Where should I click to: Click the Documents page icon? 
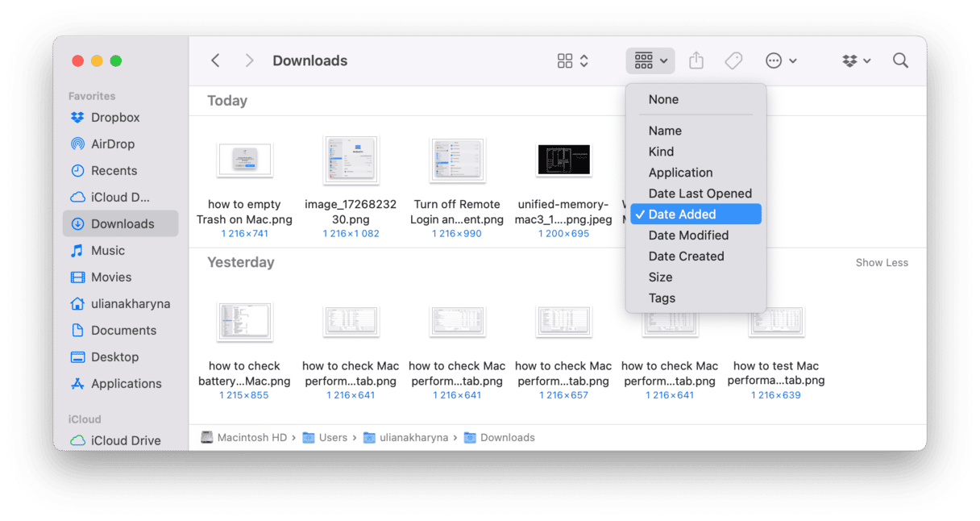coord(77,330)
